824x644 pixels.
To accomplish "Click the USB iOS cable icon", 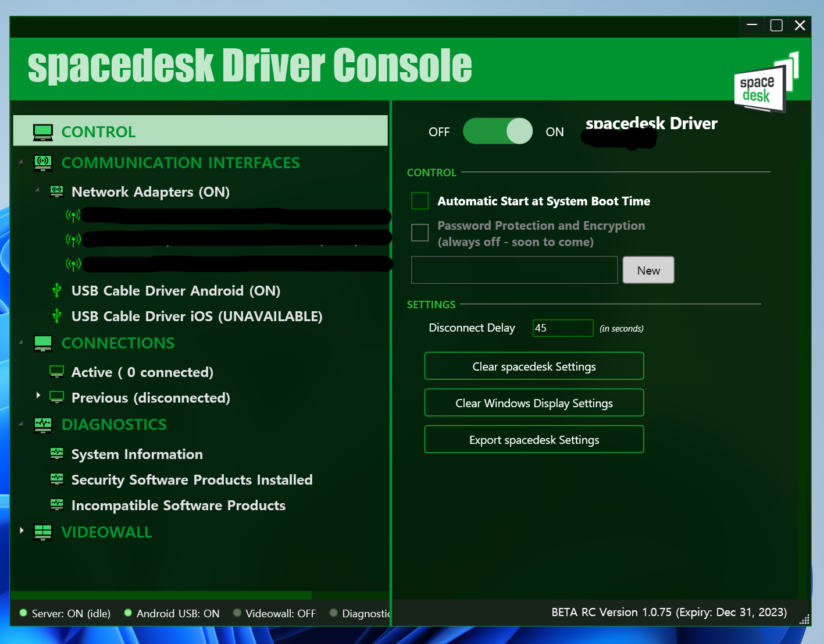I will 56,315.
